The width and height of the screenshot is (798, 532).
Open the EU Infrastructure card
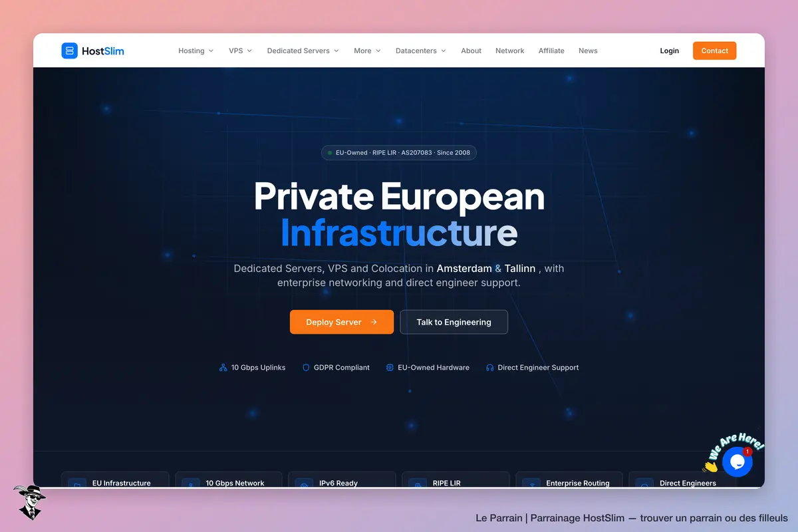115,480
